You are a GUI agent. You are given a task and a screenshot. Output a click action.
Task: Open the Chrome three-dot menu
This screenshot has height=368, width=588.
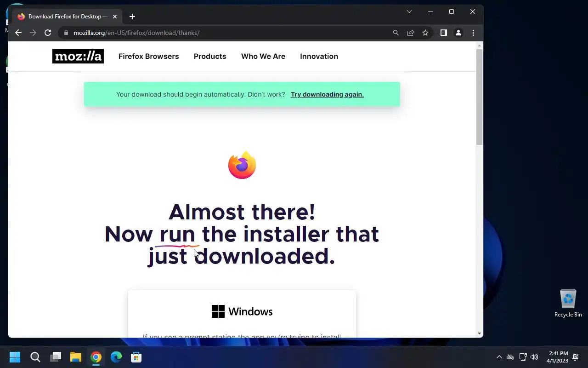(x=473, y=33)
